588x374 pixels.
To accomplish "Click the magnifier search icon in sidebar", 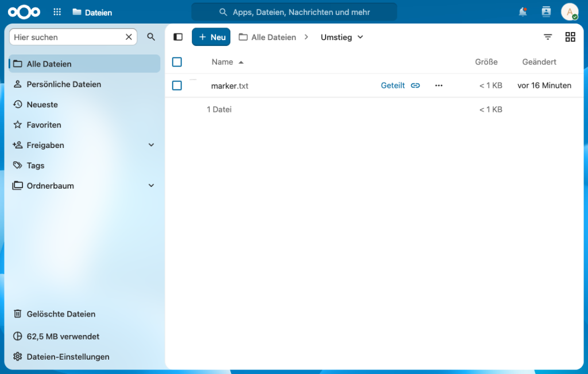I will (151, 37).
